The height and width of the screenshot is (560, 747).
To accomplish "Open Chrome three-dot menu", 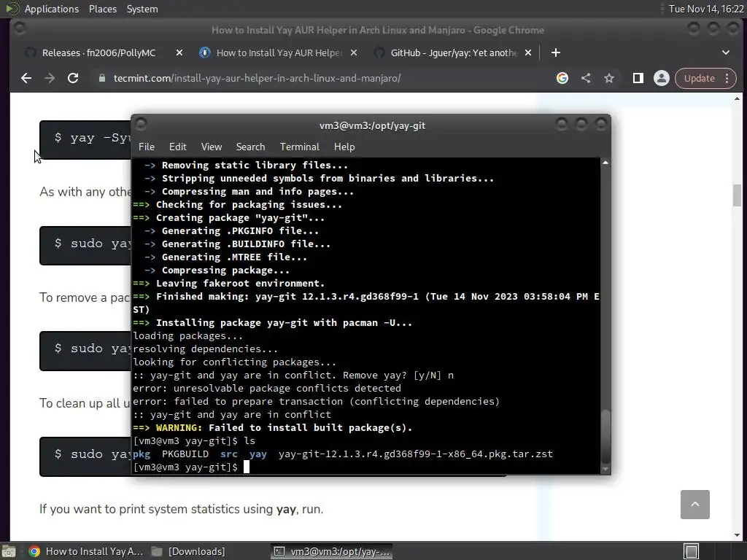I will [727, 78].
